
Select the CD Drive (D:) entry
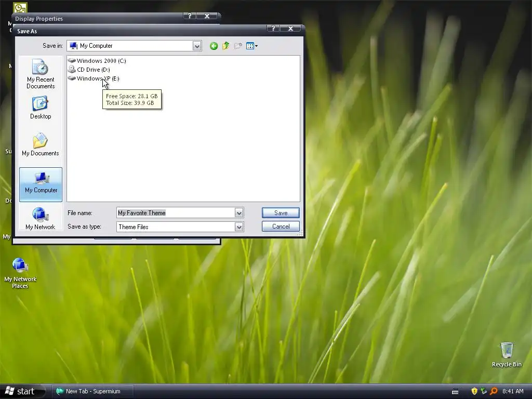89,70
